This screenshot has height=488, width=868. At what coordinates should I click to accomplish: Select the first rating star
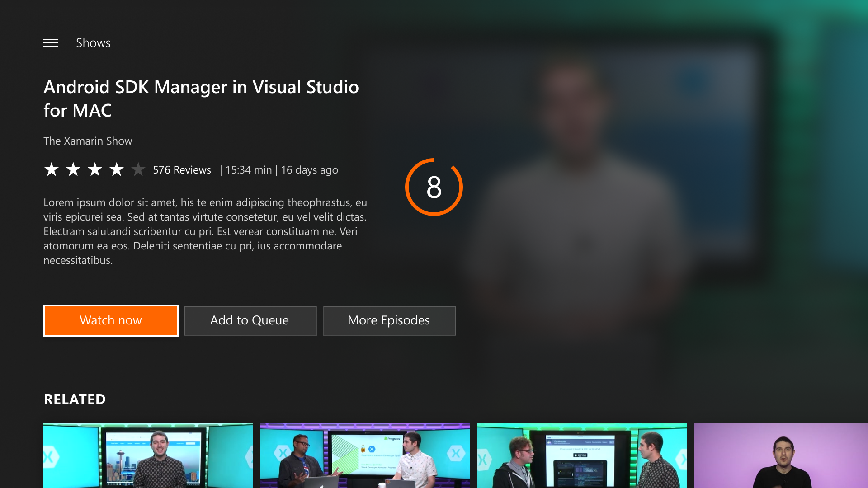(52, 169)
